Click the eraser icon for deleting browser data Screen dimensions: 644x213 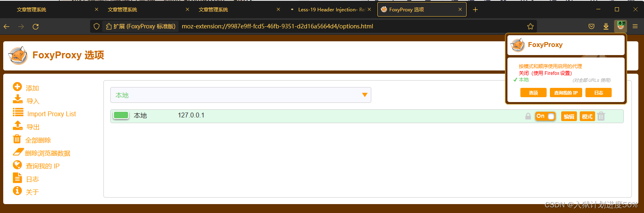(x=18, y=152)
